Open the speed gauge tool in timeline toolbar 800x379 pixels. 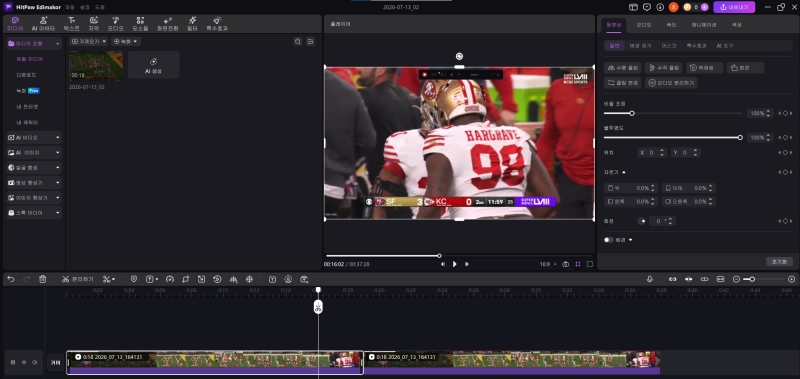coord(170,279)
